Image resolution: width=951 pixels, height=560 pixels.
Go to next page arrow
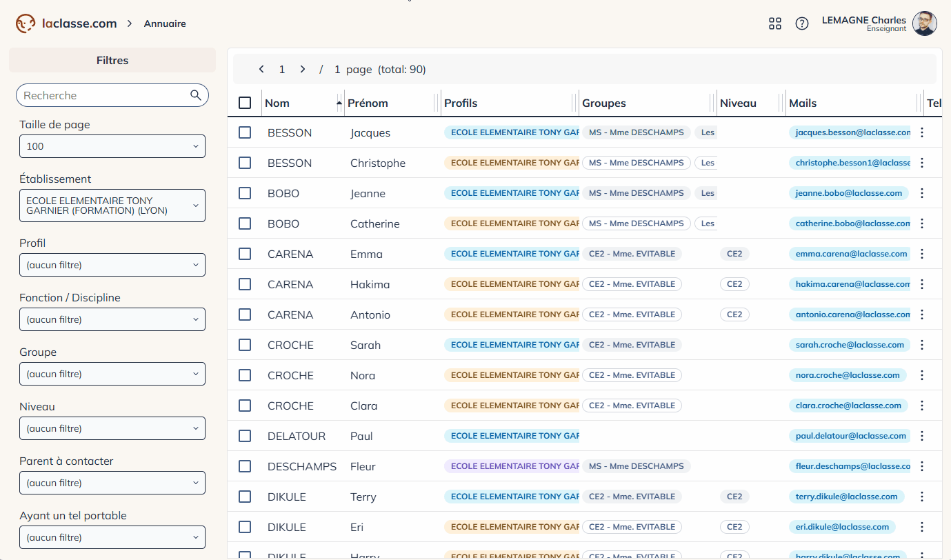[x=303, y=69]
